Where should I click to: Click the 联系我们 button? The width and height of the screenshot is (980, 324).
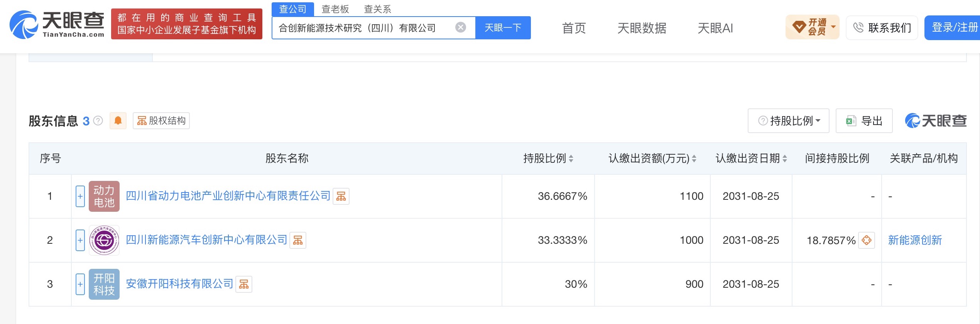coord(882,27)
